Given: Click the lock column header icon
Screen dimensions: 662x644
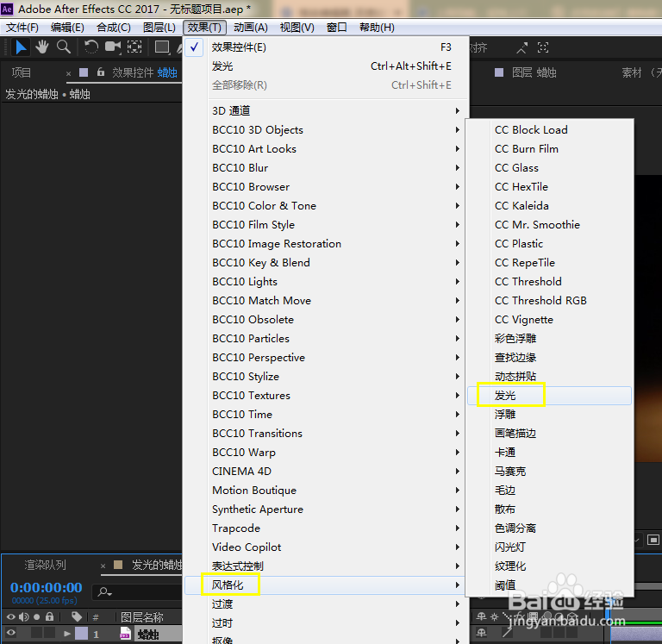Looking at the screenshot, I should pyautogui.click(x=49, y=616).
